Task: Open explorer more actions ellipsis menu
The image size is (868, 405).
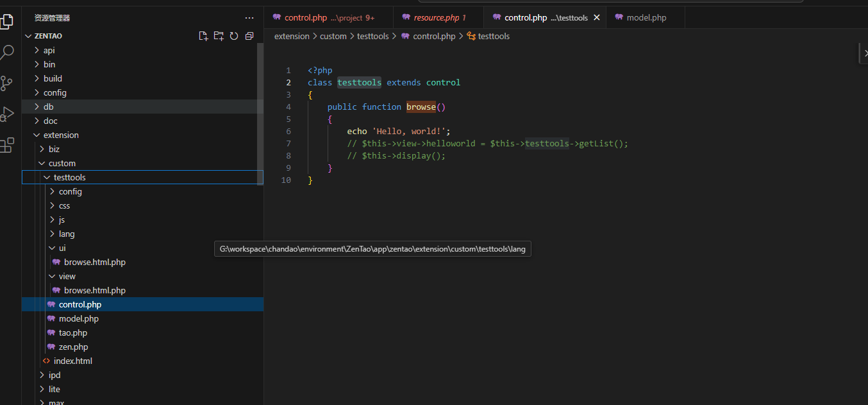Action: click(x=249, y=18)
